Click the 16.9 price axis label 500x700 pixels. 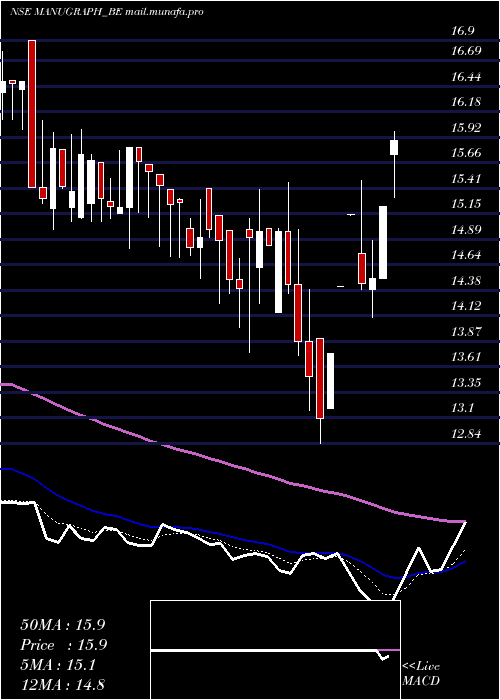click(462, 31)
